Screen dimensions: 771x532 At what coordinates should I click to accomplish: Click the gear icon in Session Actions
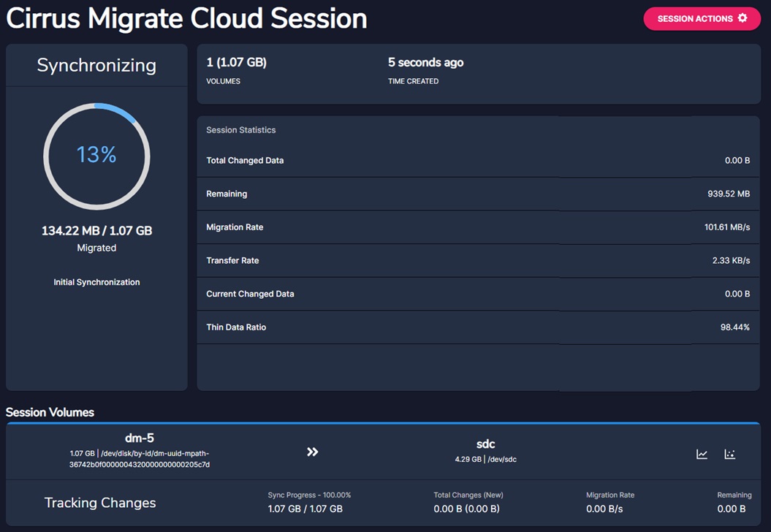coord(742,18)
